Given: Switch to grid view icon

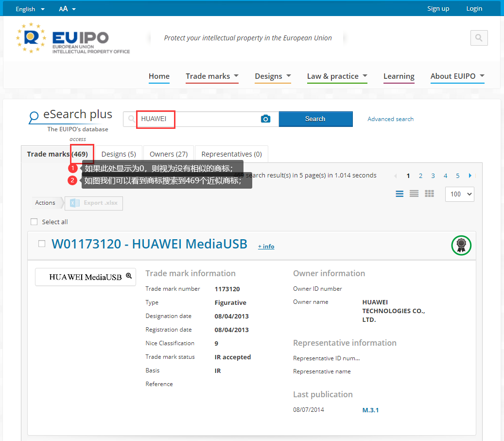Looking at the screenshot, I should click(x=430, y=194).
